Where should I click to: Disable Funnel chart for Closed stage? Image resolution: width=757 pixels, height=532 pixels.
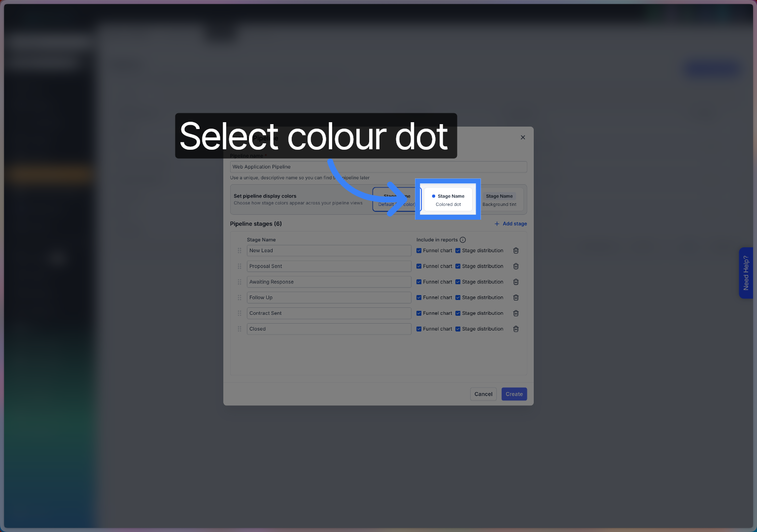pyautogui.click(x=419, y=329)
